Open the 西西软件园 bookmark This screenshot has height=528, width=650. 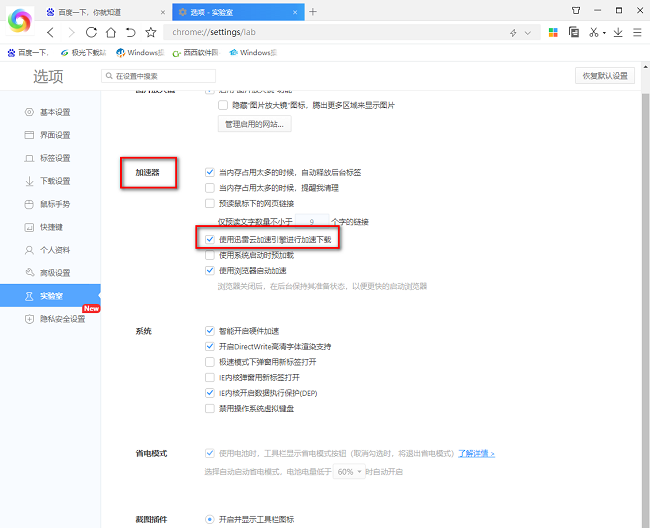click(195, 53)
